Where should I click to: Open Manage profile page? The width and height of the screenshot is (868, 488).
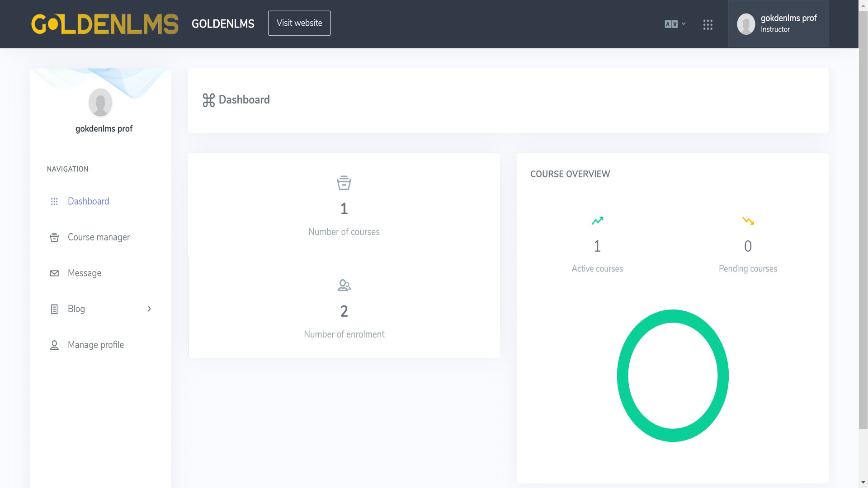[x=96, y=345]
